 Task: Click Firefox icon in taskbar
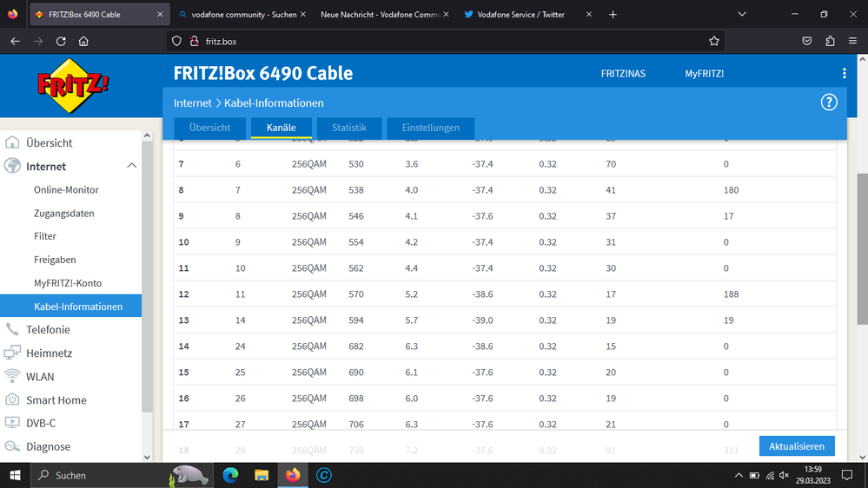coord(293,475)
